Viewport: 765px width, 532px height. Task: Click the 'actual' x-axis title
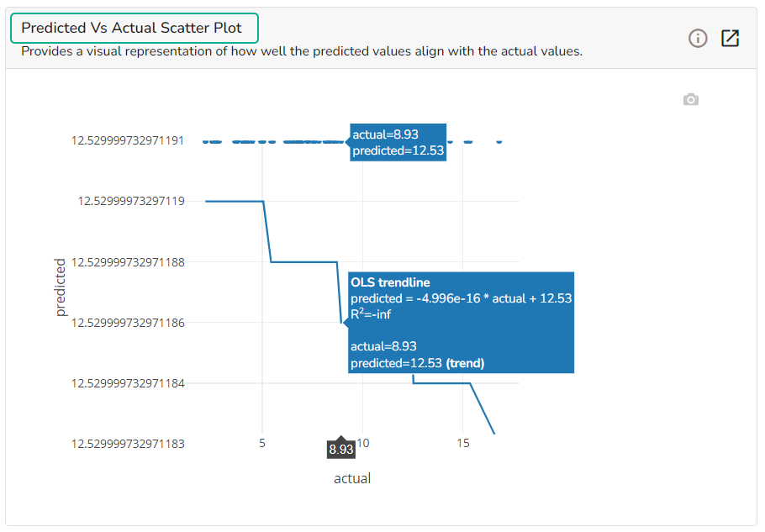pyautogui.click(x=352, y=478)
